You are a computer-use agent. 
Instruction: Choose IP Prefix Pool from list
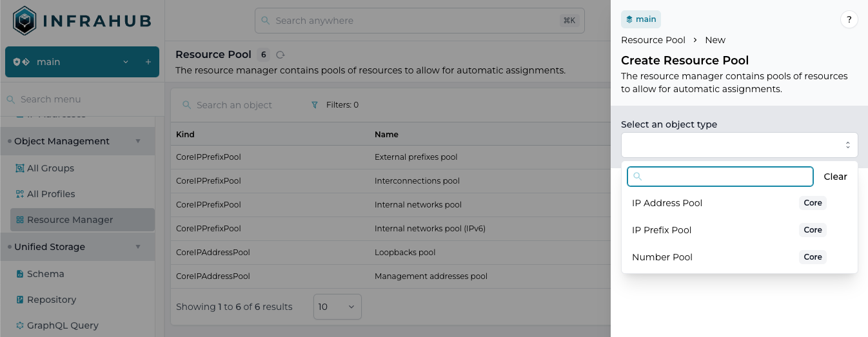pos(662,230)
